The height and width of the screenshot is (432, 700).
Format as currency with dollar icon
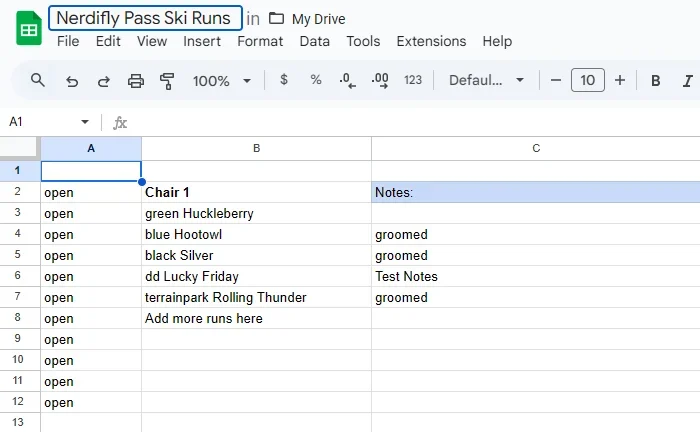coord(284,80)
